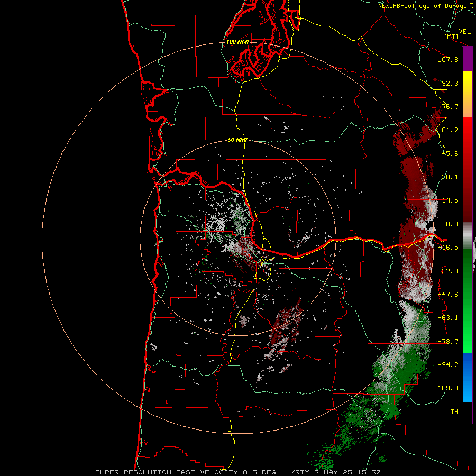Click the 50 NMI range ring label
This screenshot has height=476, width=476.
(x=237, y=140)
